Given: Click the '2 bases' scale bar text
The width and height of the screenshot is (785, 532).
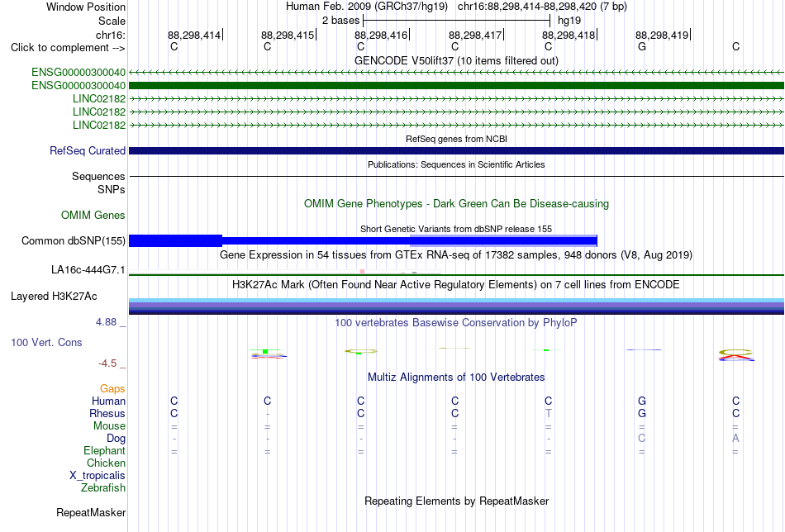Looking at the screenshot, I should (x=340, y=21).
